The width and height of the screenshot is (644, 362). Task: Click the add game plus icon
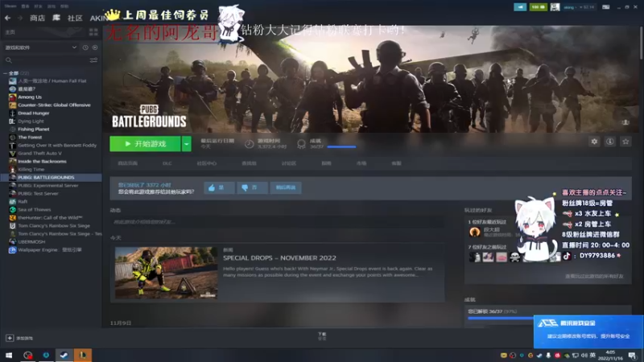tap(10, 338)
